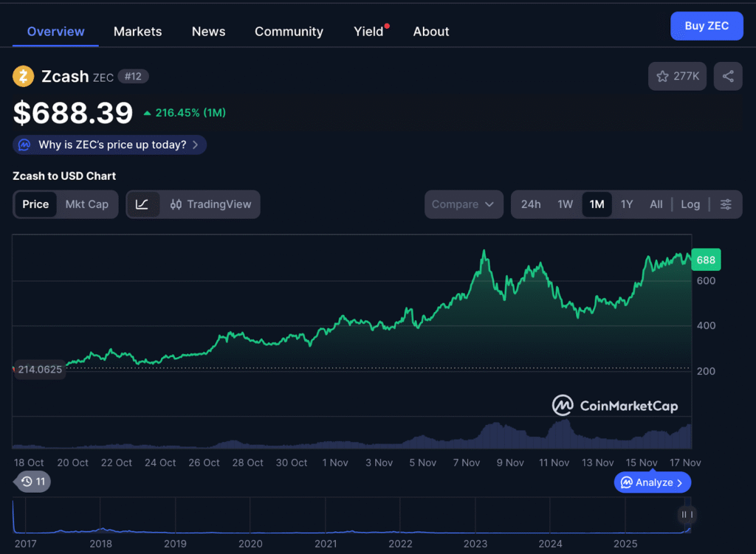Screen dimensions: 756x554
Task: Open the Markets tab
Action: (137, 31)
